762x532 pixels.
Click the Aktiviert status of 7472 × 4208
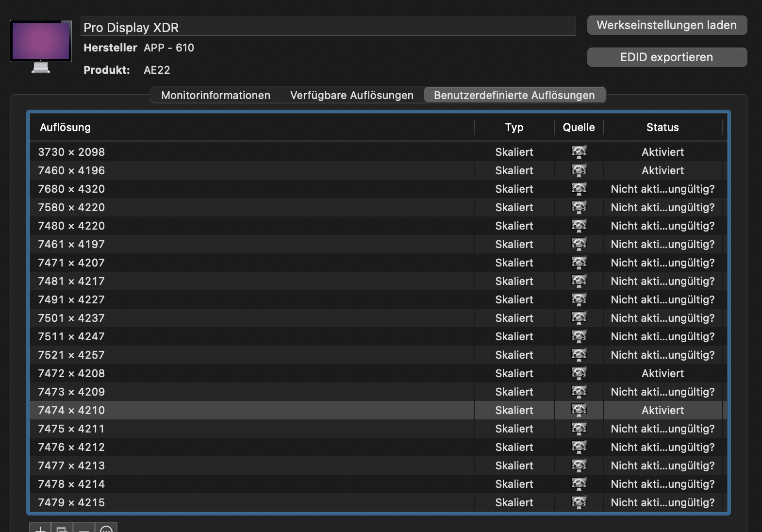(x=663, y=373)
